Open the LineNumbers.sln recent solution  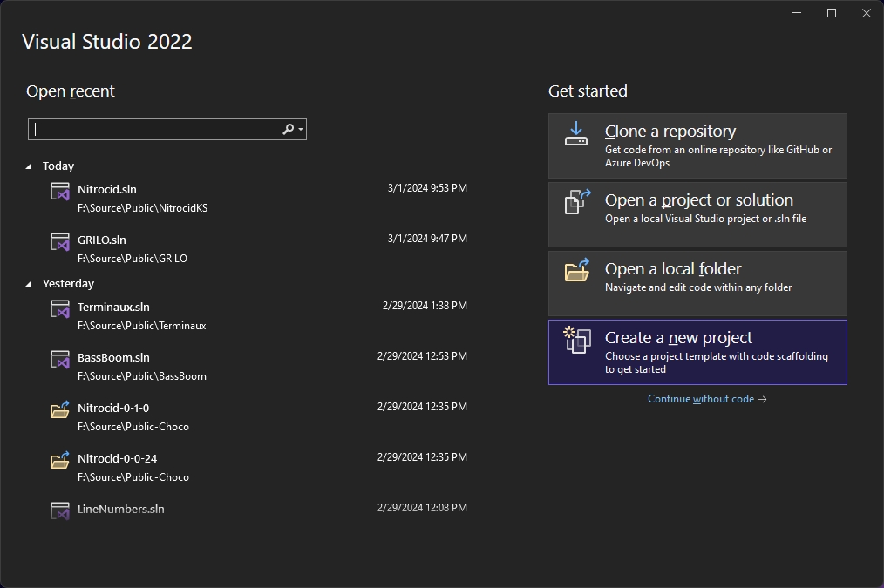tap(120, 509)
